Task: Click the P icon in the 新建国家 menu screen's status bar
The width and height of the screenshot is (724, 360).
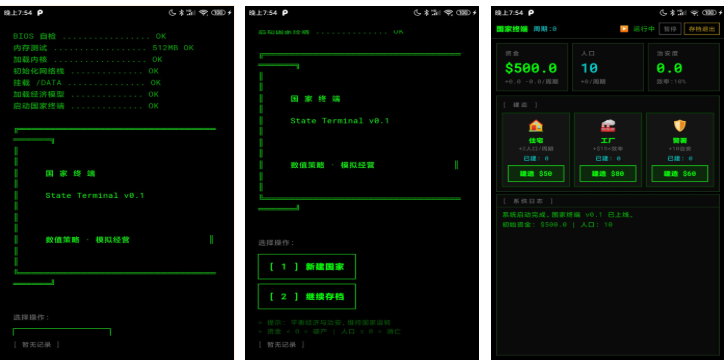Action: 285,13
